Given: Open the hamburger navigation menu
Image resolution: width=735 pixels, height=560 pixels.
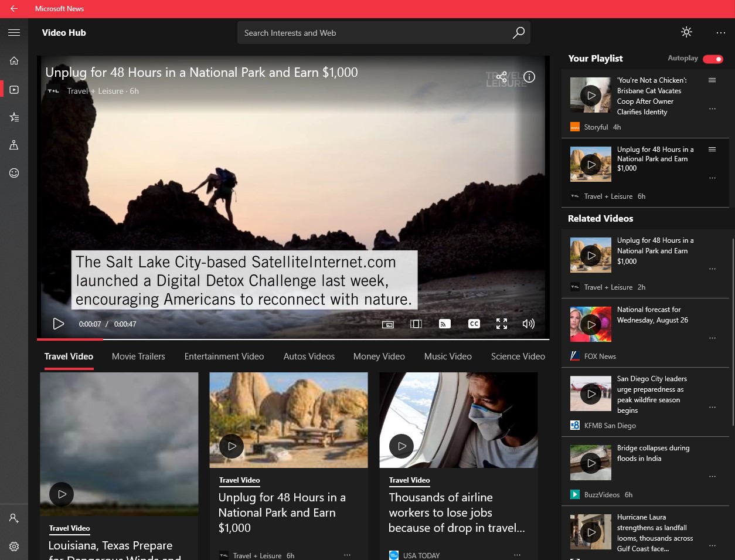Looking at the screenshot, I should (x=14, y=33).
